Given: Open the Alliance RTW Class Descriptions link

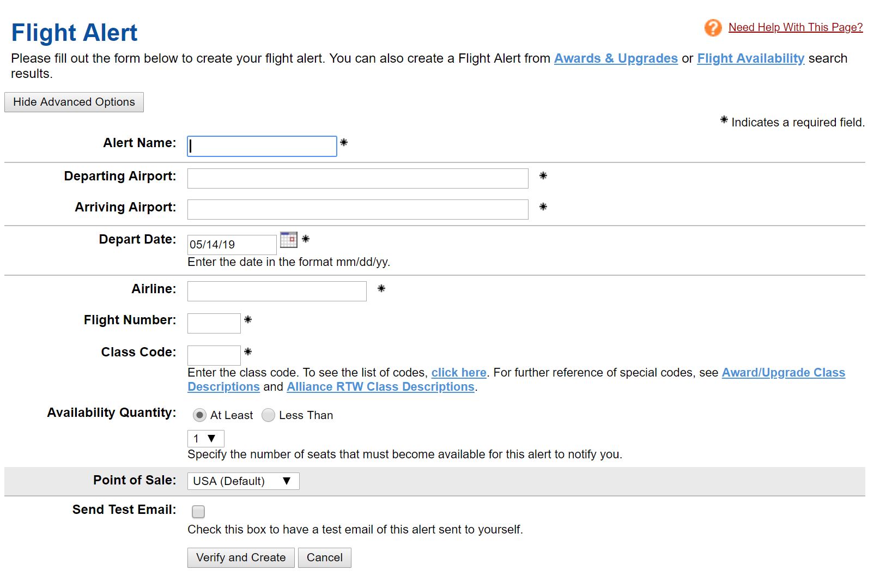Looking at the screenshot, I should 380,387.
